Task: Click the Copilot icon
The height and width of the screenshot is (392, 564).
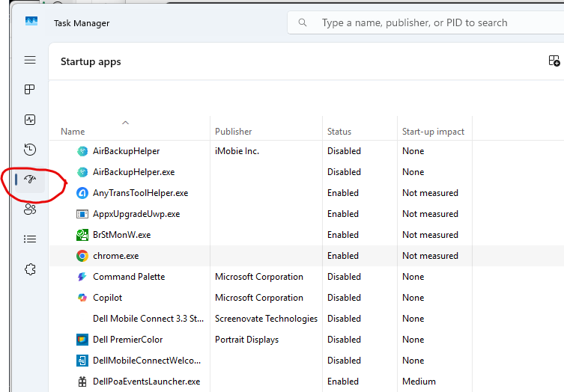Action: tap(82, 298)
